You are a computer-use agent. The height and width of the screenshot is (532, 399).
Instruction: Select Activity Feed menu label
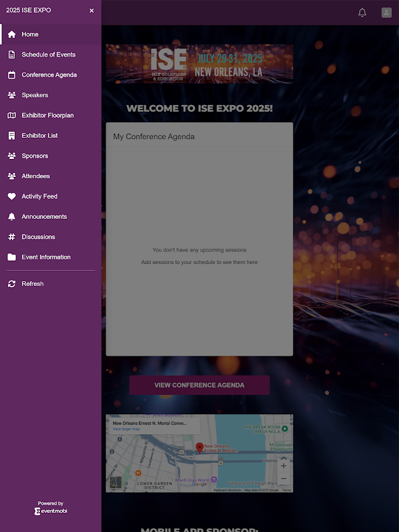(39, 196)
